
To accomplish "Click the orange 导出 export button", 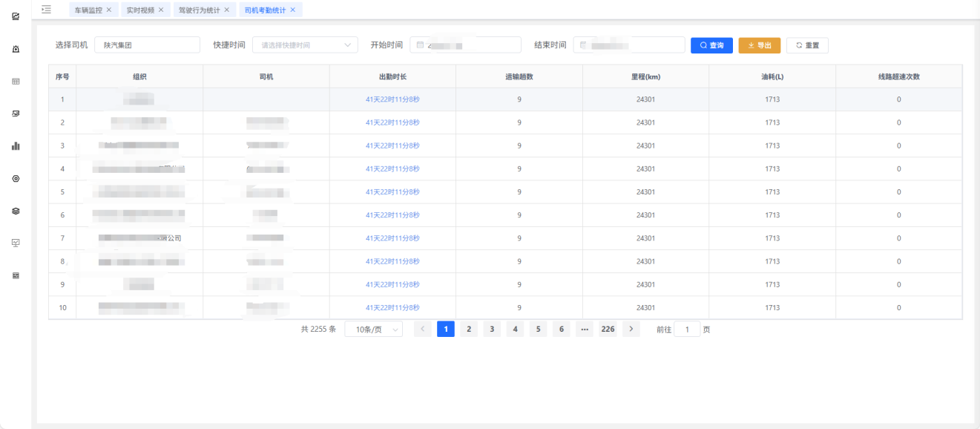I will point(759,45).
